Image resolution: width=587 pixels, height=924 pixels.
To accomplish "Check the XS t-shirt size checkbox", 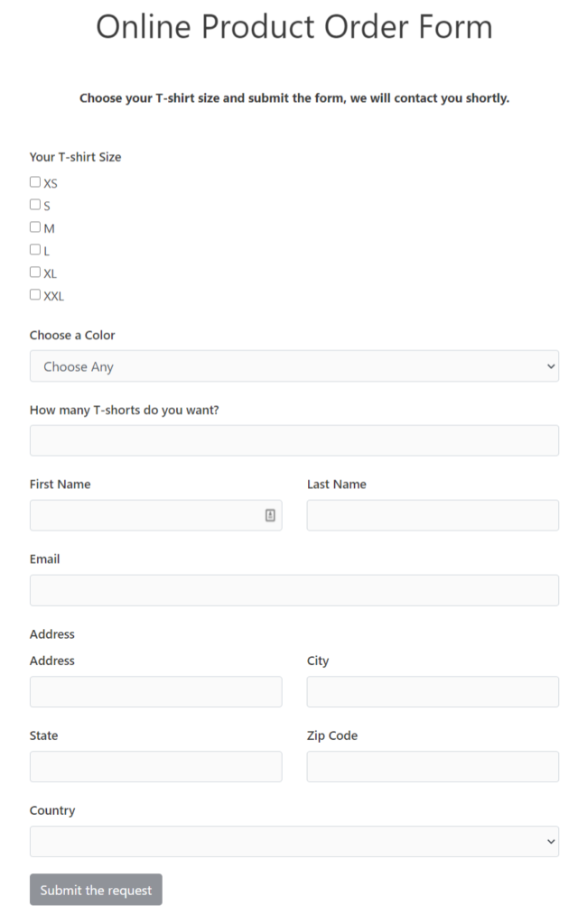I will (x=34, y=180).
